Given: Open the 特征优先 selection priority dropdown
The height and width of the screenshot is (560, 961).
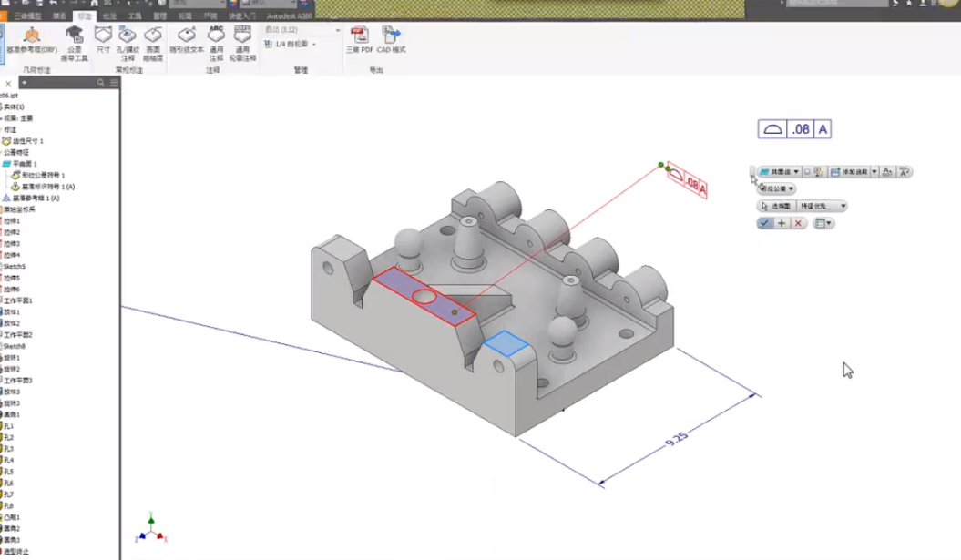Looking at the screenshot, I should (823, 206).
